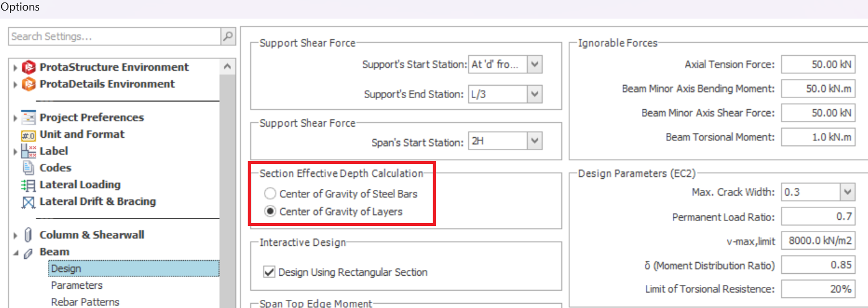This screenshot has height=308, width=868.
Task: Collapse the Beam tree node
Action: click(15, 253)
